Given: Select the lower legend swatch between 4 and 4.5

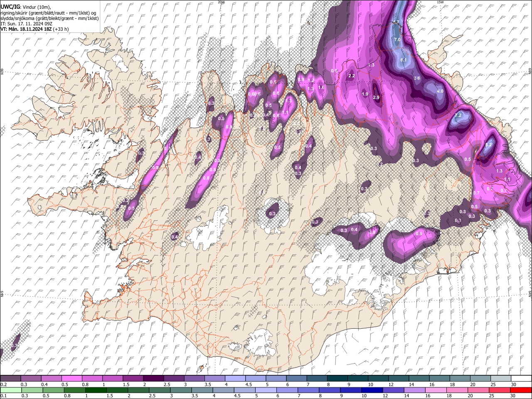Looking at the screenshot, I should 224,390.
